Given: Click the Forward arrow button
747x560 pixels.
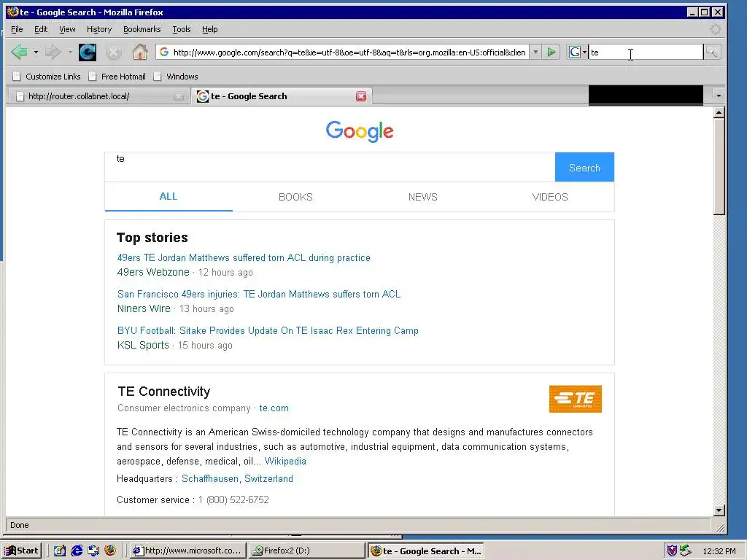Looking at the screenshot, I should pos(53,52).
